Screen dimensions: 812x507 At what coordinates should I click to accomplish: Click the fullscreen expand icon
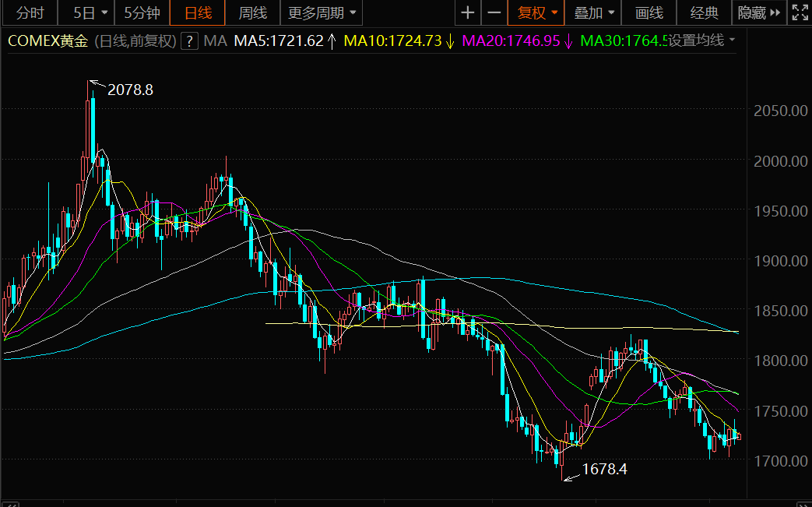click(800, 12)
